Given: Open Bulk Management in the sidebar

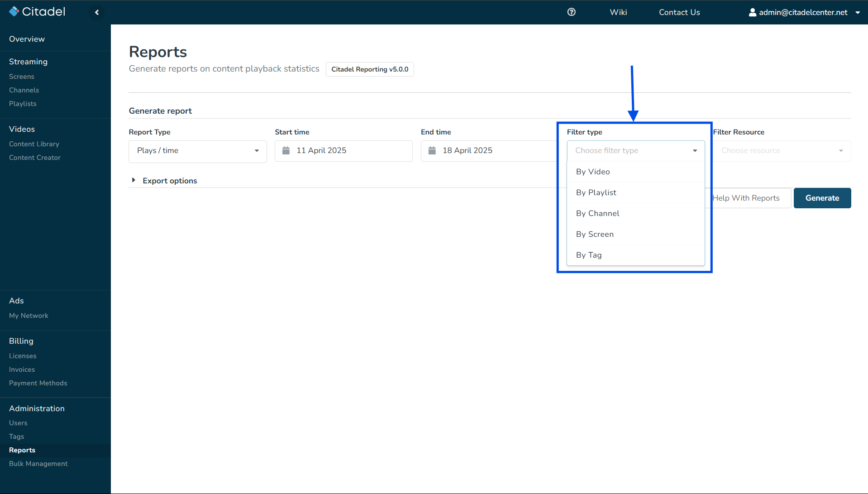Looking at the screenshot, I should (38, 464).
